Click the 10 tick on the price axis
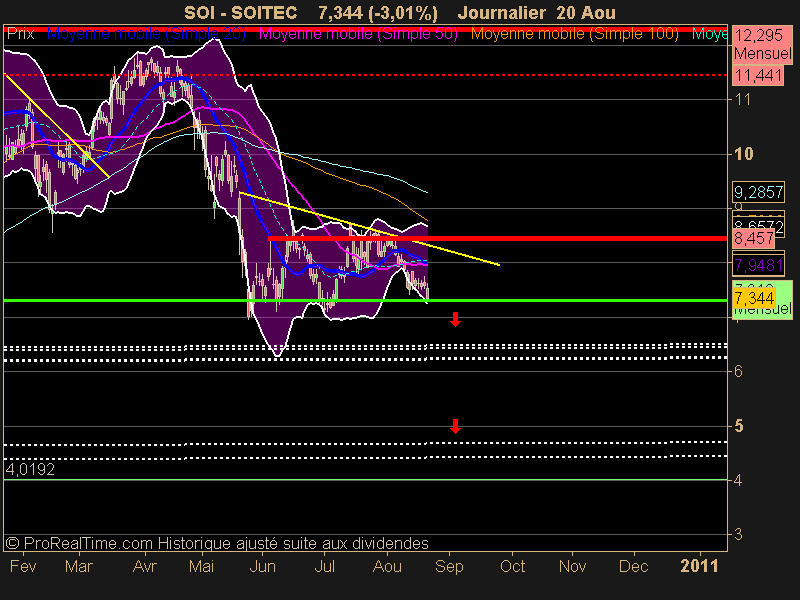Image resolution: width=800 pixels, height=600 pixels. [743, 154]
